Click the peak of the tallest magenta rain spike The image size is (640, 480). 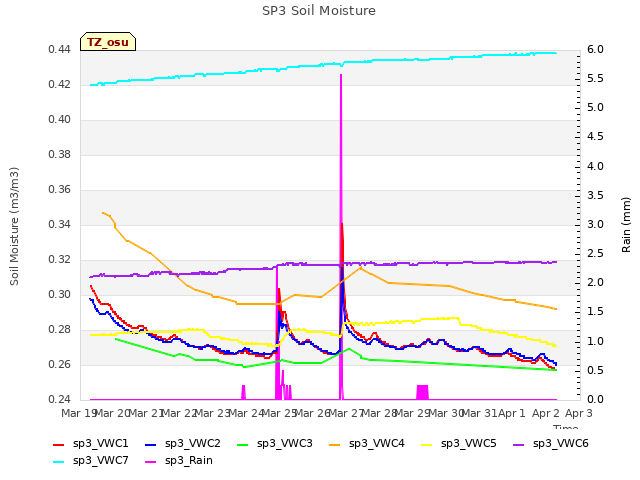(341, 75)
